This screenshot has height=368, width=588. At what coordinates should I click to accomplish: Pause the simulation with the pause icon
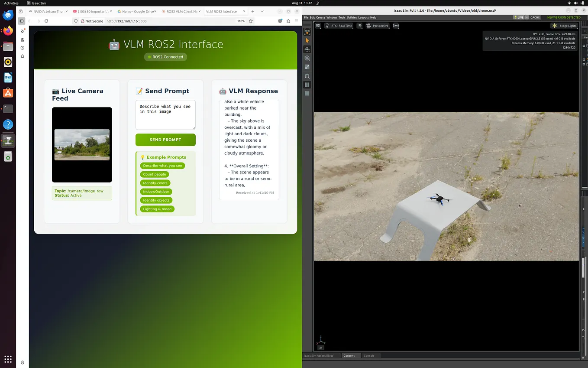tap(307, 84)
